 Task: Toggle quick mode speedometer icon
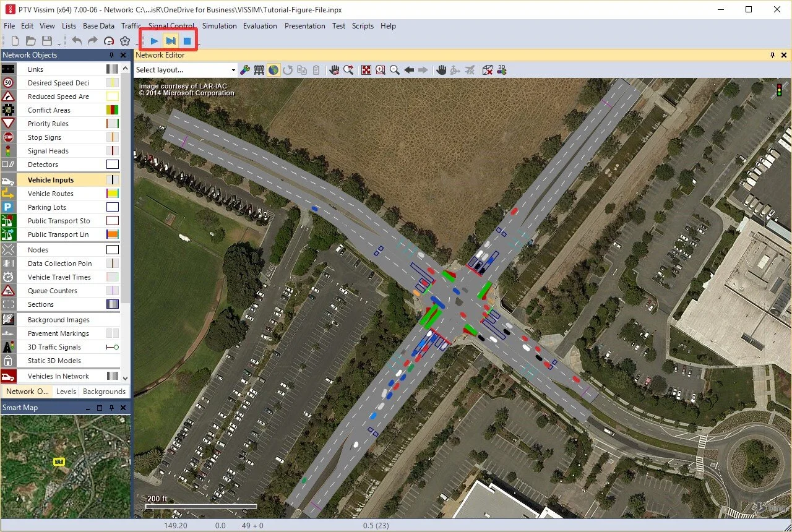point(109,41)
